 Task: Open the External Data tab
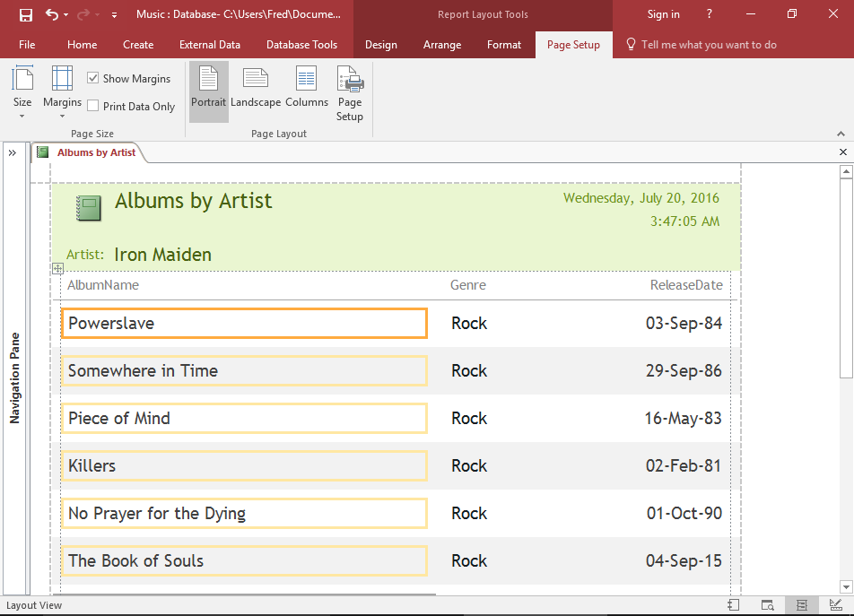pos(210,45)
